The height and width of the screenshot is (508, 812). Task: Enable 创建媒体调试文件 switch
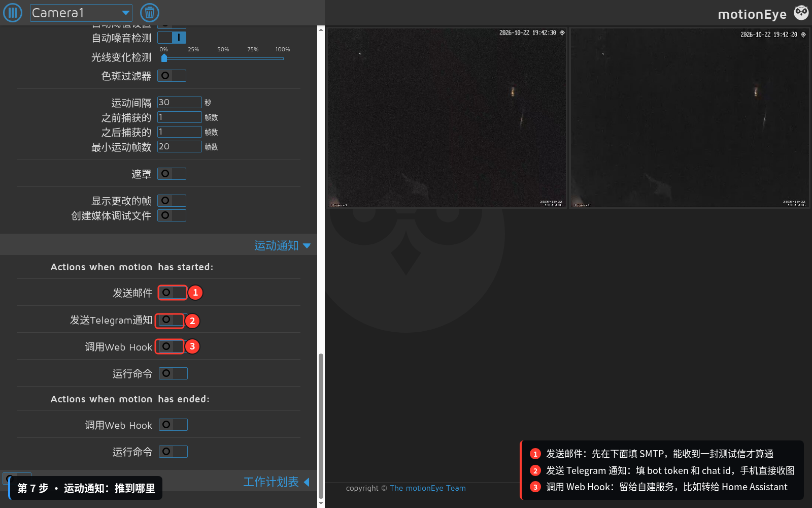tap(172, 215)
